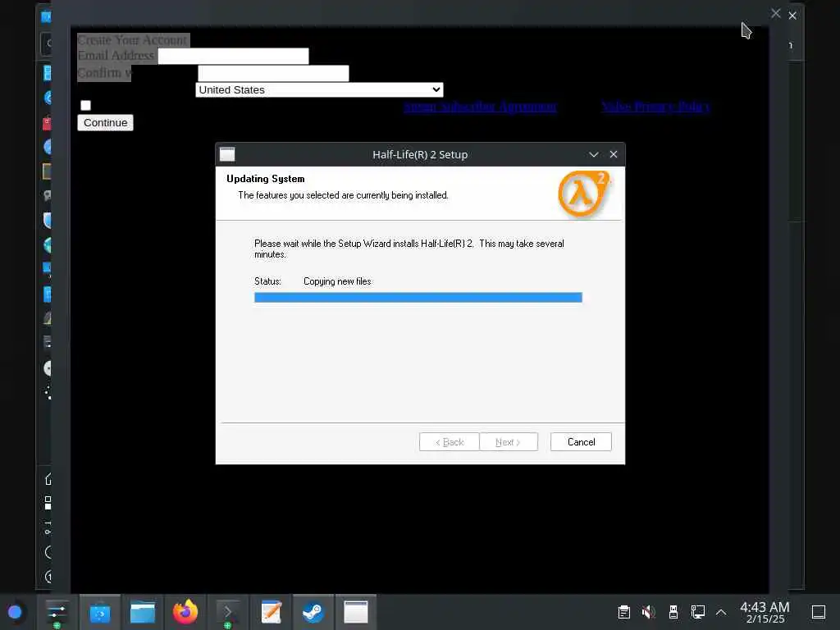The width and height of the screenshot is (840, 630).
Task: Open the removable devices tray icon
Action: [x=673, y=612]
